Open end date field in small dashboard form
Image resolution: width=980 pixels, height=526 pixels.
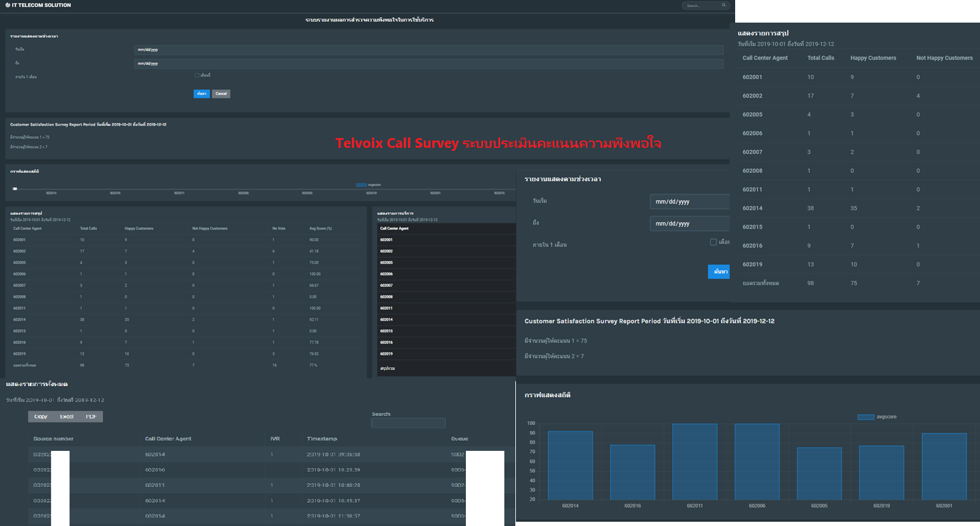pos(429,64)
